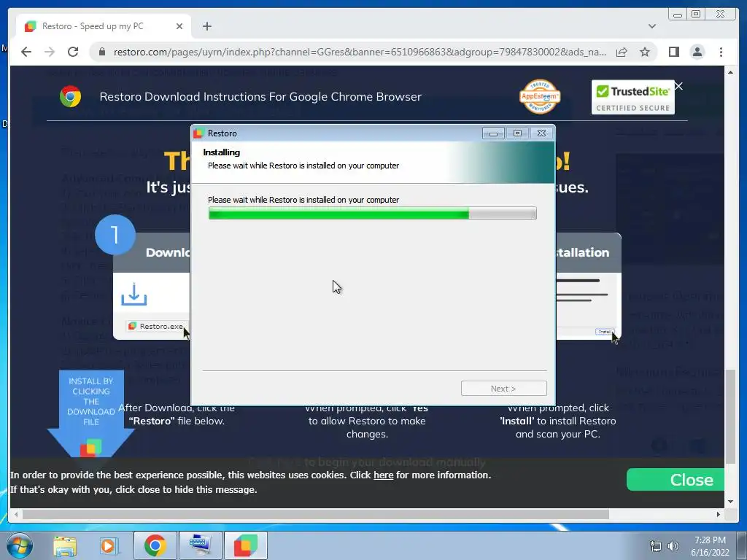Open the computer-keyboard taskbar app
747x560 pixels.
click(200, 545)
